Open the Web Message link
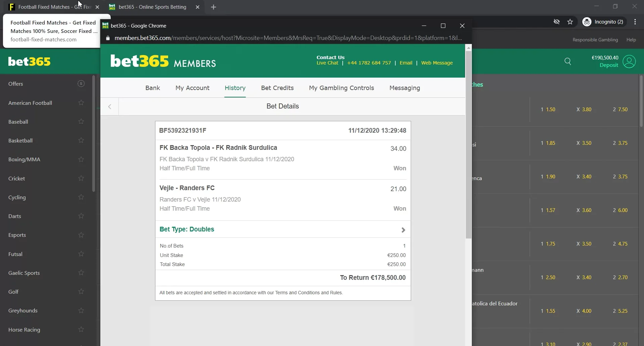Screen dimensions: 644x346 tap(437, 63)
